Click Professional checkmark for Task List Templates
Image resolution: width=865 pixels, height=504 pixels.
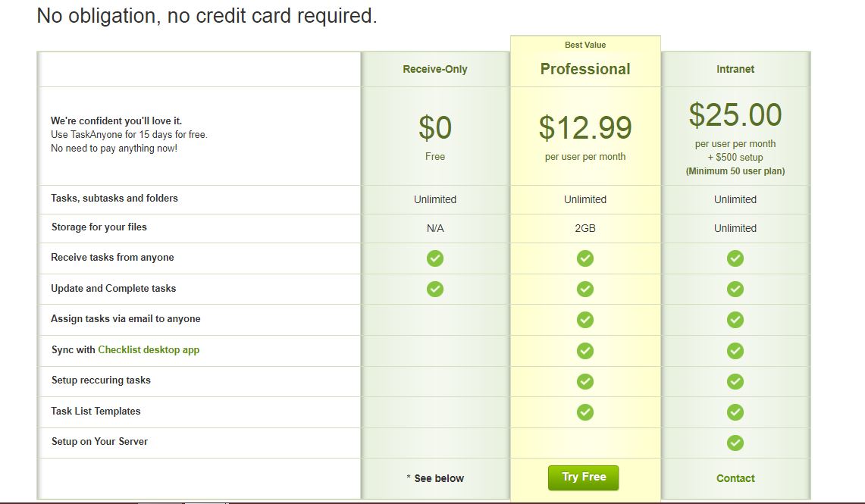tap(585, 412)
